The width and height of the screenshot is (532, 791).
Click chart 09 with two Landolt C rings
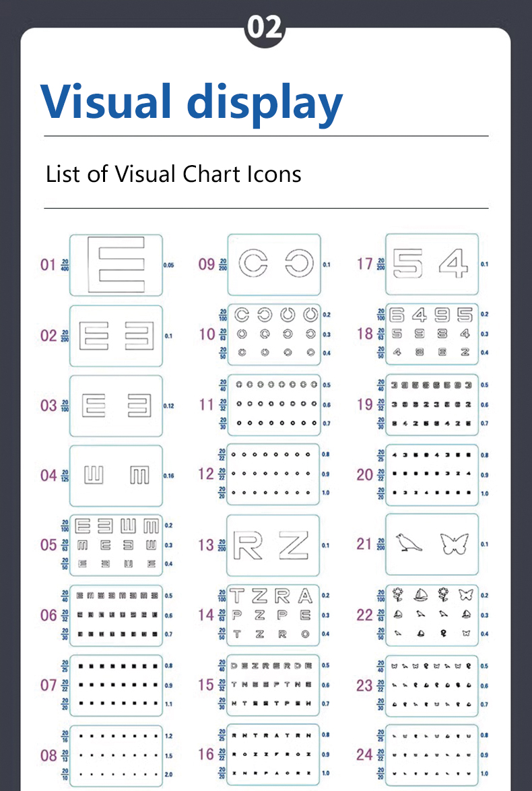pyautogui.click(x=274, y=264)
